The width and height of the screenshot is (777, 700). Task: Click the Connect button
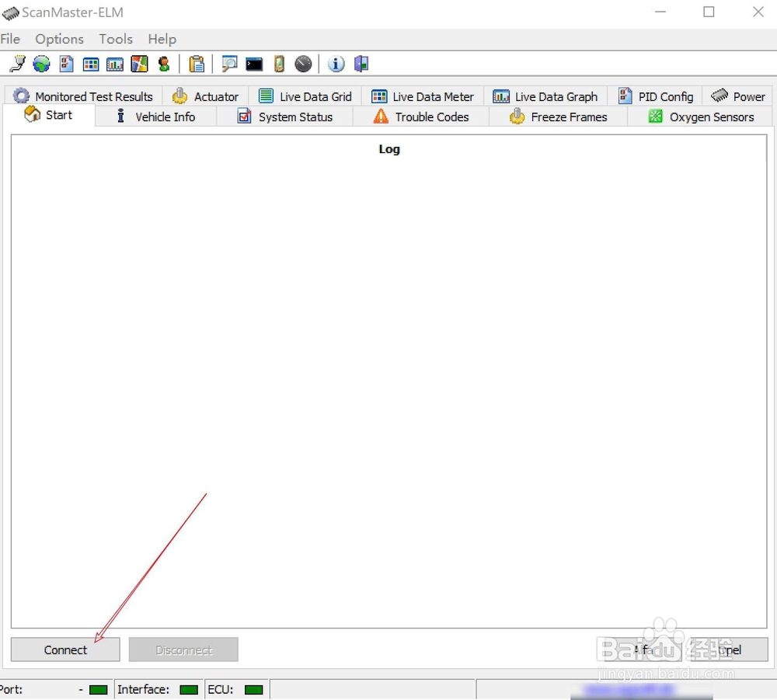65,650
